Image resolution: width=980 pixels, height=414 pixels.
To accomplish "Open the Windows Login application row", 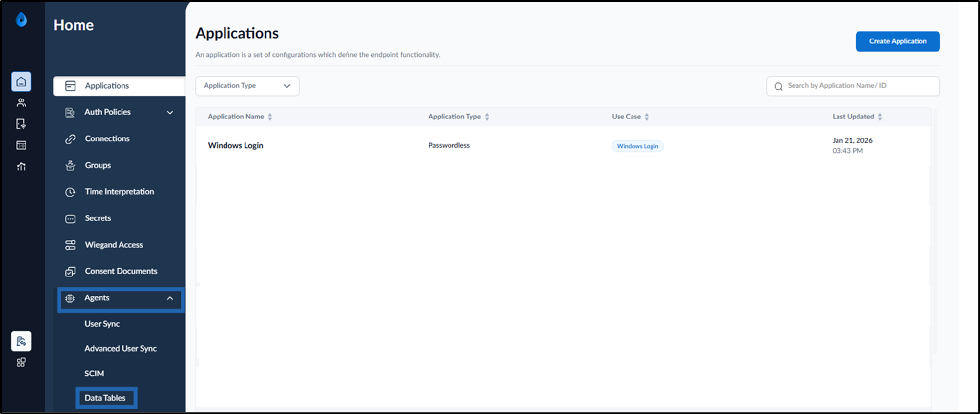I will pos(563,146).
